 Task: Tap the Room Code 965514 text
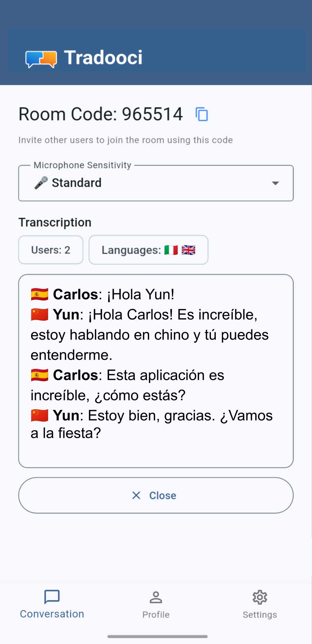(101, 114)
